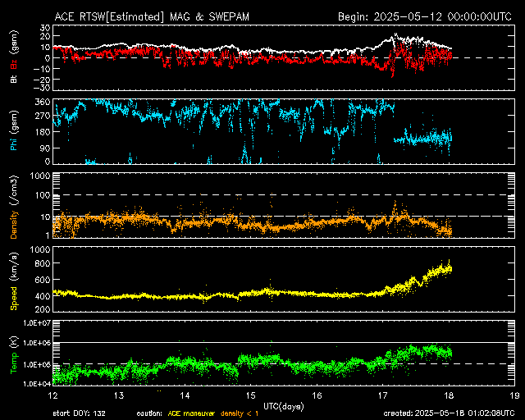This screenshot has height=420, width=525.
Task: Click the "1" tick on the Density axis
Action: [48, 235]
